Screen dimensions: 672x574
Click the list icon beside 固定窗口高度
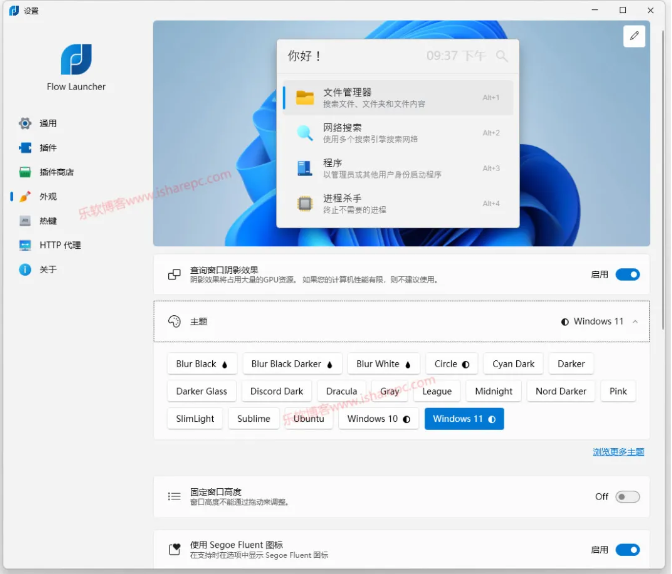[174, 496]
